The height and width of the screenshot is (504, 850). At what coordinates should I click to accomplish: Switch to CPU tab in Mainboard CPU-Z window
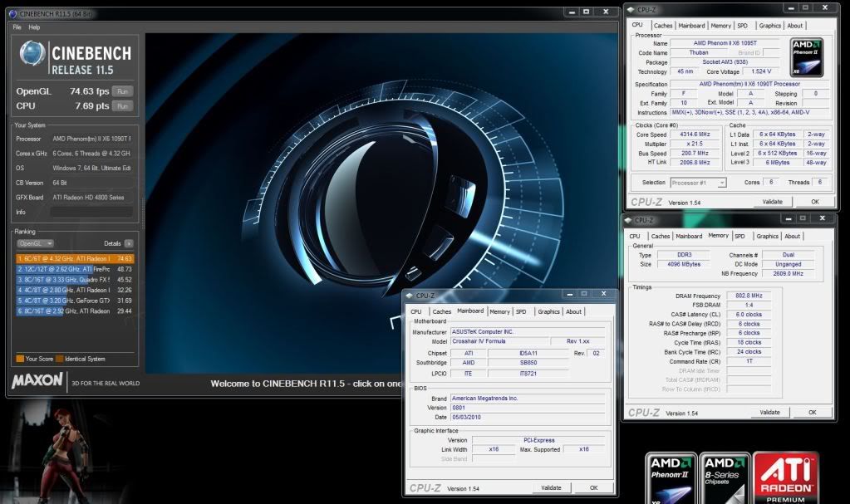[415, 311]
